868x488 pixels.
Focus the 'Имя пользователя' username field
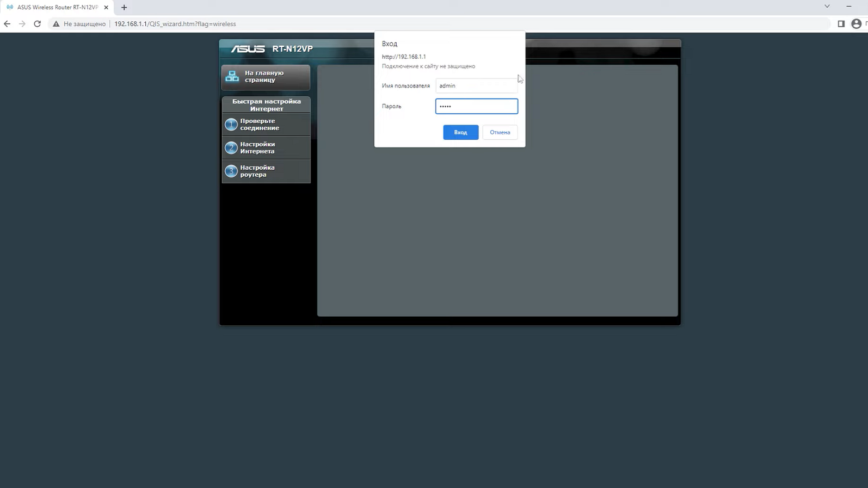click(x=476, y=86)
